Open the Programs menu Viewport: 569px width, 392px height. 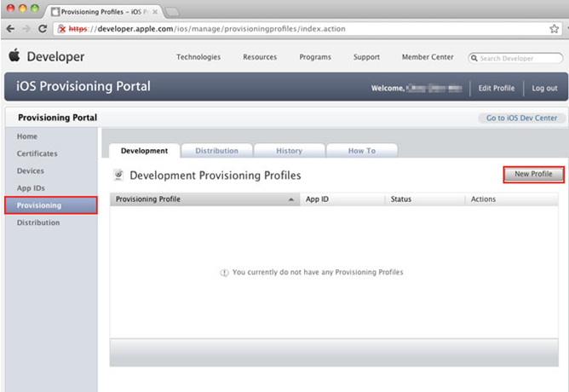pyautogui.click(x=315, y=57)
